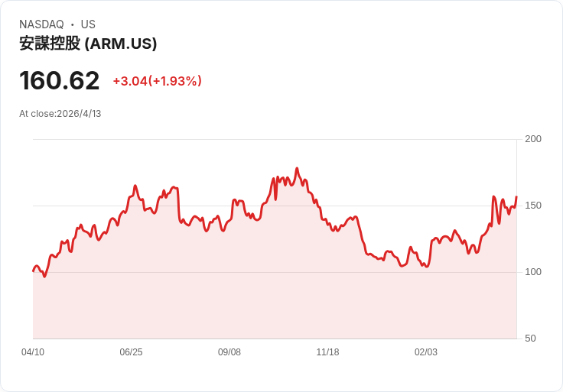Click the price line's rightmost endpoint
Screen dimensions: 563x392
pyautogui.click(x=516, y=197)
